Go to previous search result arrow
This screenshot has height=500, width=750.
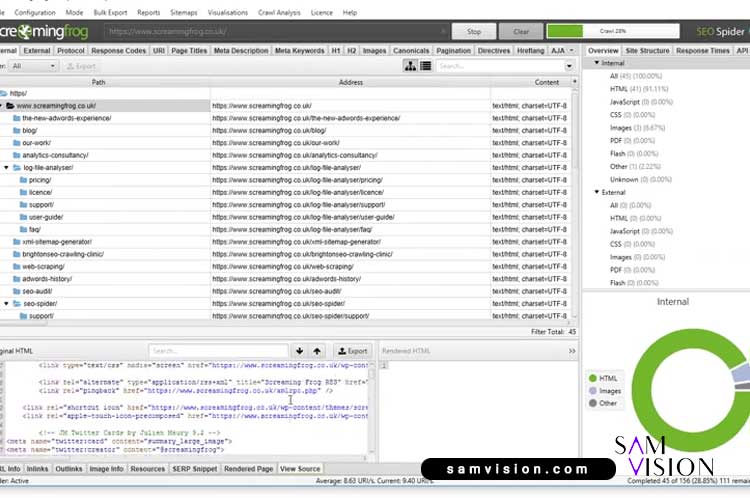(x=317, y=351)
